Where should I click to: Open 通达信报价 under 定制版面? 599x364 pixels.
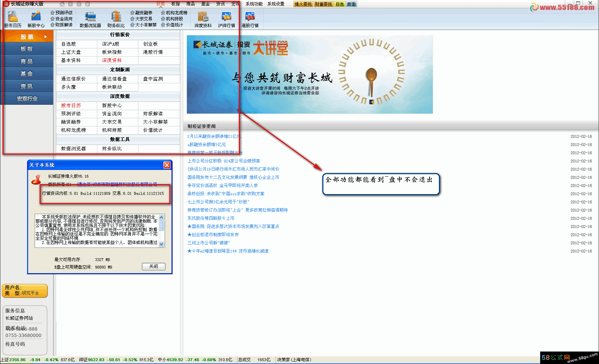click(73, 79)
